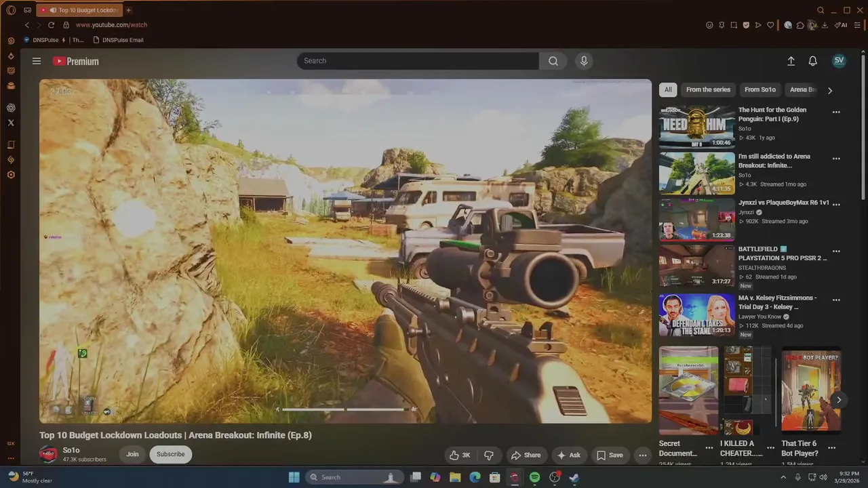Open Opera GX main menu logo
Viewport: 868px width, 488px height.
11,10
